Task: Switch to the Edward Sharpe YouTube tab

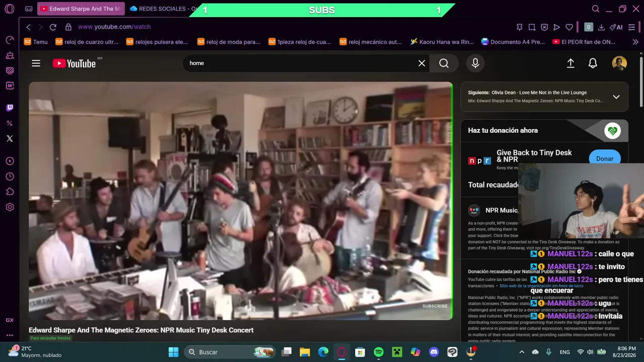Action: [80, 9]
